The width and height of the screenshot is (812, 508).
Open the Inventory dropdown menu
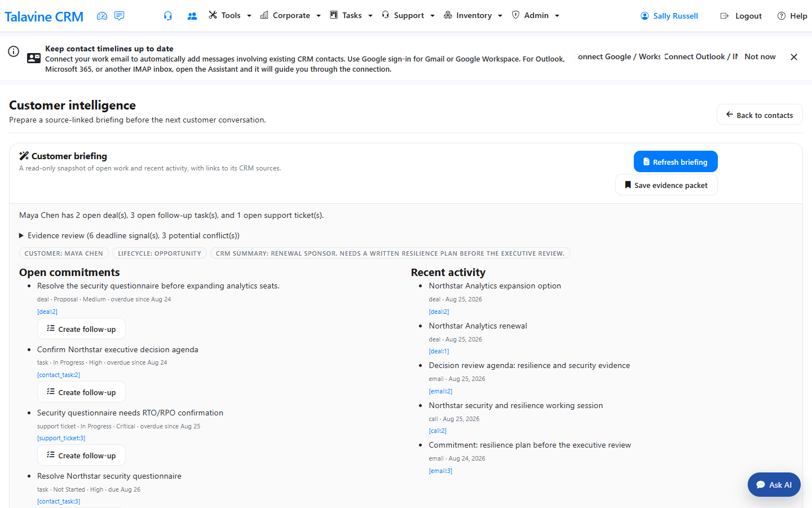473,15
